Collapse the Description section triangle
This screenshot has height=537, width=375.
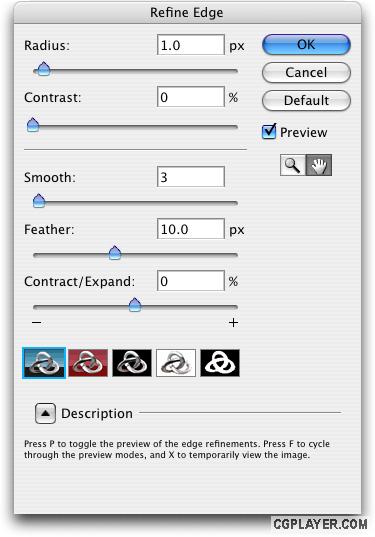tap(45, 413)
